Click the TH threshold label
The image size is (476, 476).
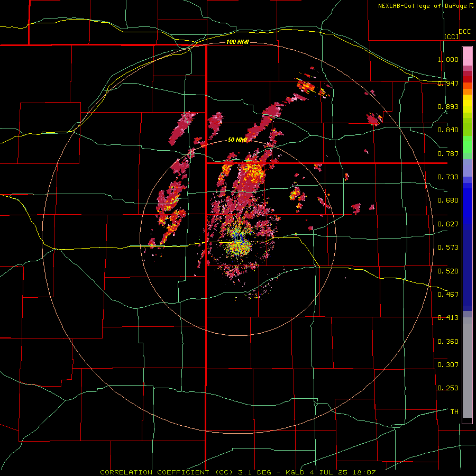pos(454,412)
